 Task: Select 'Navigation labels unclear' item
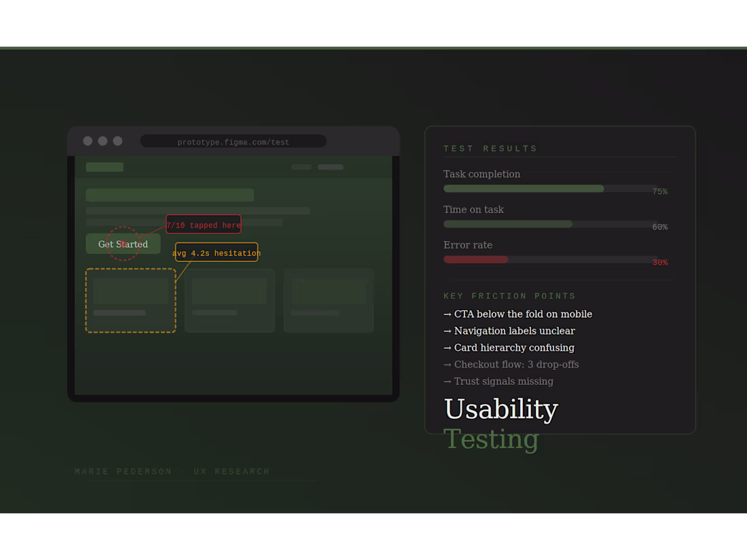509,331
